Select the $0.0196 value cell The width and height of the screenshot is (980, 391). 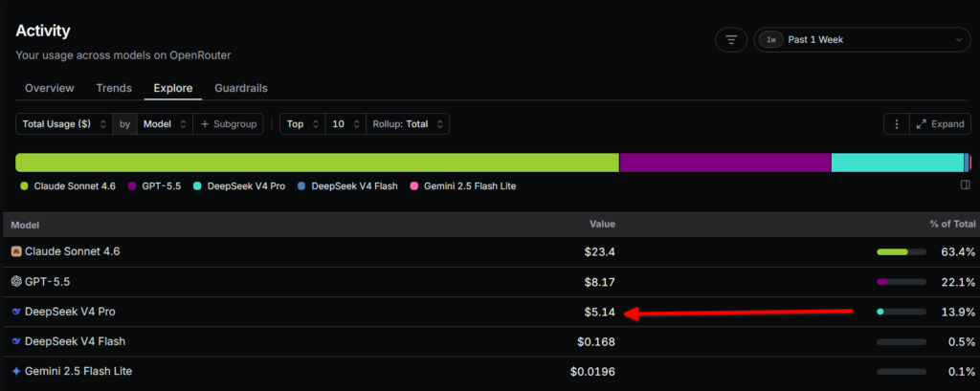[x=592, y=372]
